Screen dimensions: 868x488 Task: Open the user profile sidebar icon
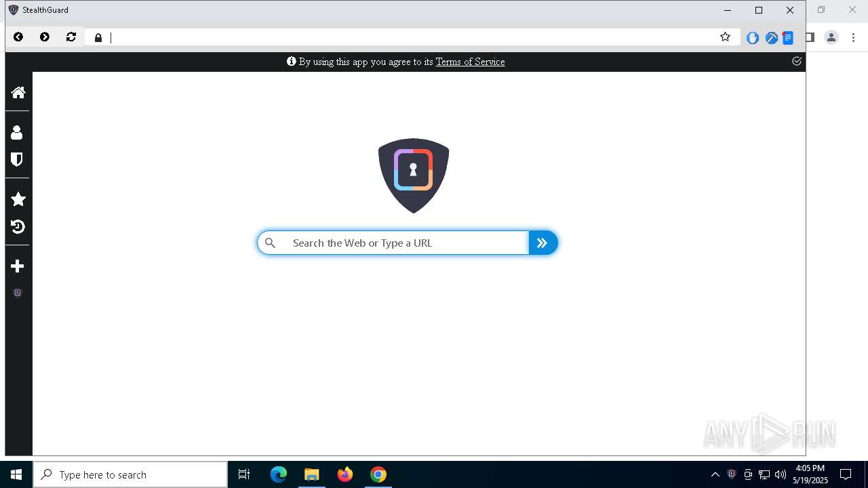click(x=17, y=132)
